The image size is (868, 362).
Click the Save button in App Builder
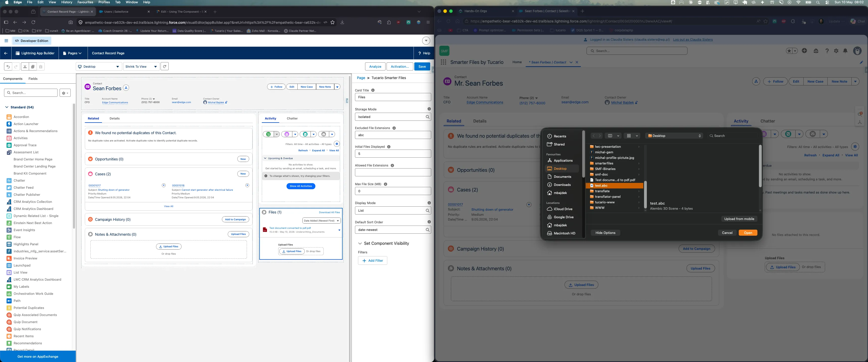tap(422, 66)
